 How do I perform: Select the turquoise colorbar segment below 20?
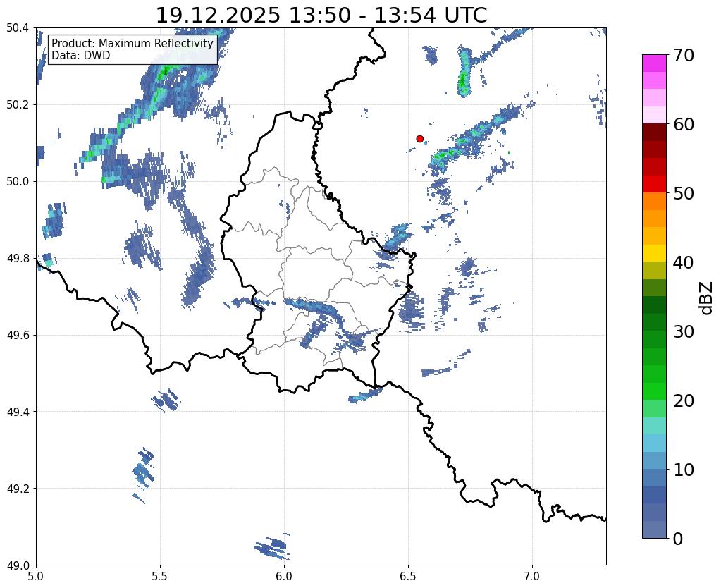coord(654,426)
